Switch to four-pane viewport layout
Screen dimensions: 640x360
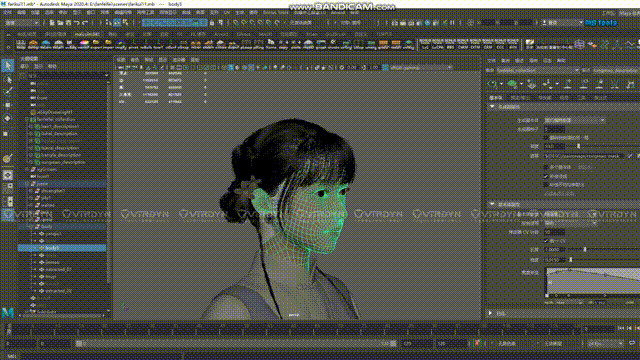[x=8, y=188]
